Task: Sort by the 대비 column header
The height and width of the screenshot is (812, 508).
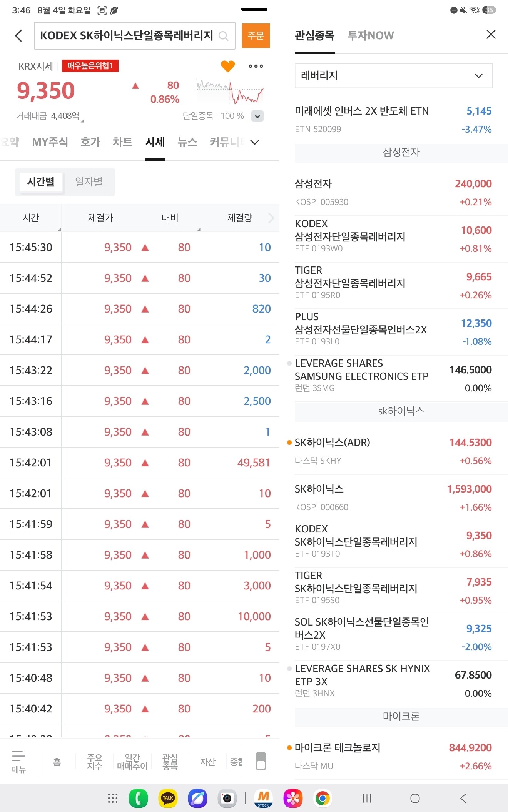Action: tap(170, 218)
